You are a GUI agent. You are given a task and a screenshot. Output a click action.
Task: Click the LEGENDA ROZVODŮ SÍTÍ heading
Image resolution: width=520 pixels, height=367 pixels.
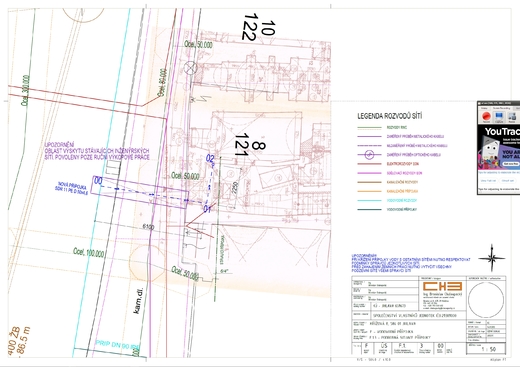(x=390, y=116)
